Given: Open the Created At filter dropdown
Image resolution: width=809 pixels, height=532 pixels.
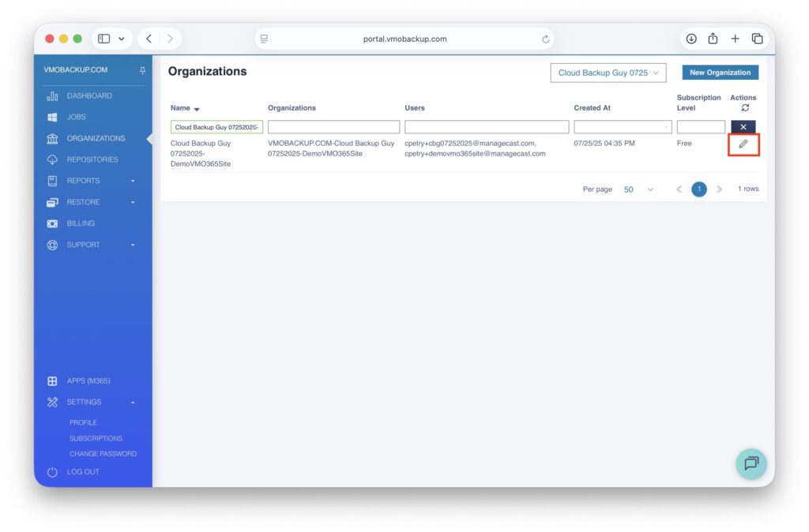Looking at the screenshot, I should coord(623,127).
